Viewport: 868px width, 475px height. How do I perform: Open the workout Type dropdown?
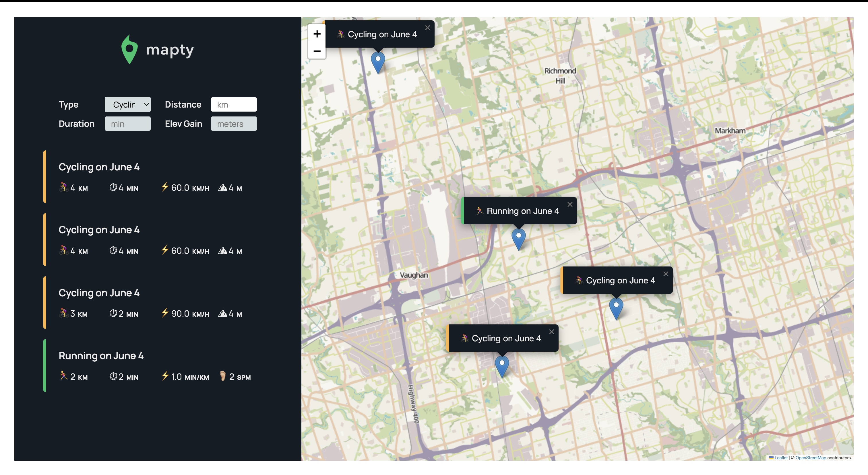[127, 105]
